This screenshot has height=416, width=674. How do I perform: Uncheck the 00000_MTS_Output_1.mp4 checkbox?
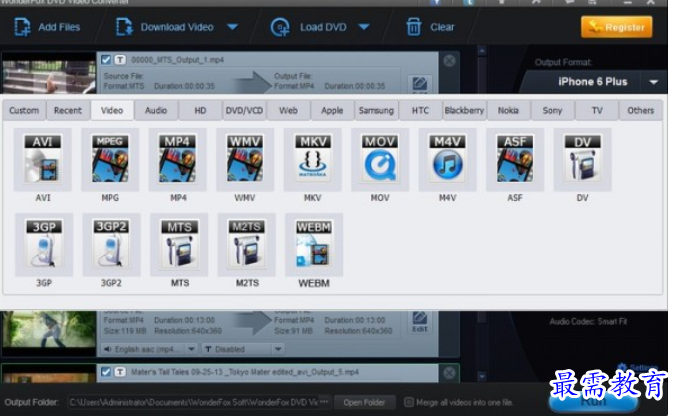click(x=106, y=60)
